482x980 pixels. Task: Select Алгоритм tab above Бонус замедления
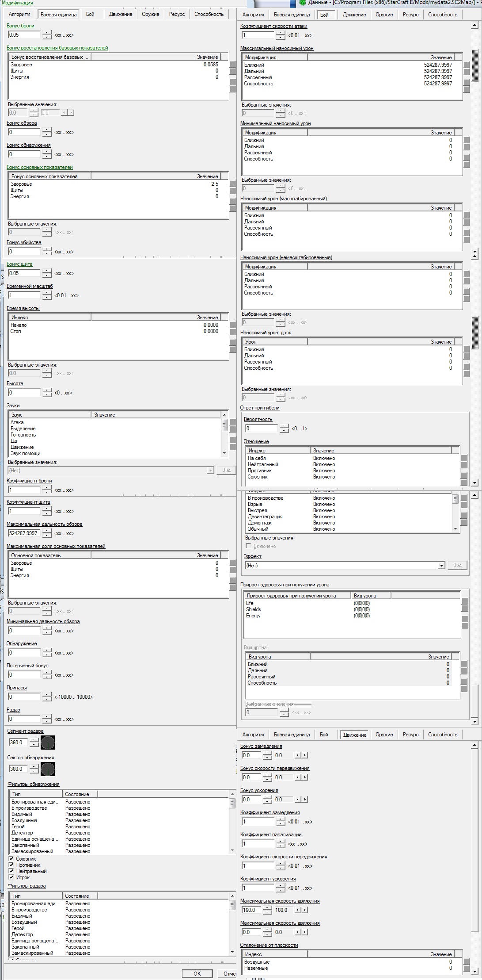(x=253, y=735)
